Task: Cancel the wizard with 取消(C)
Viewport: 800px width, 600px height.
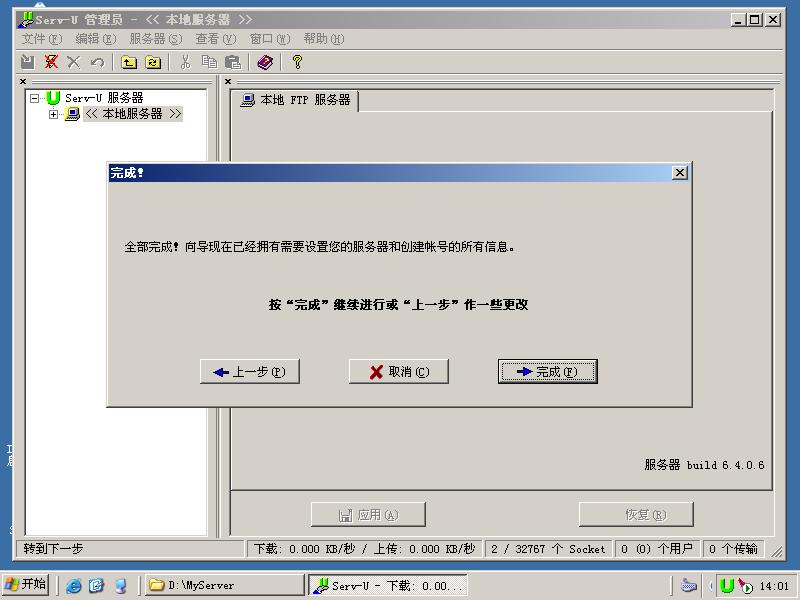Action: (398, 371)
